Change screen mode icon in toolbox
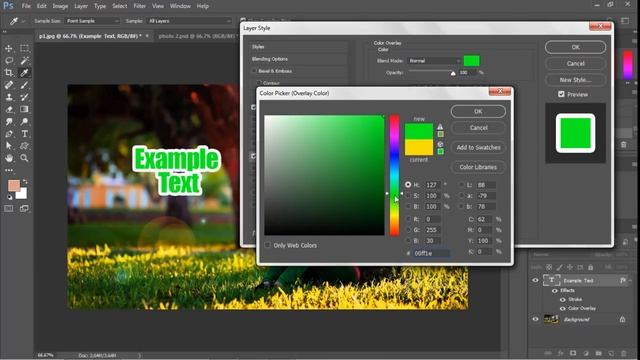 (24, 209)
